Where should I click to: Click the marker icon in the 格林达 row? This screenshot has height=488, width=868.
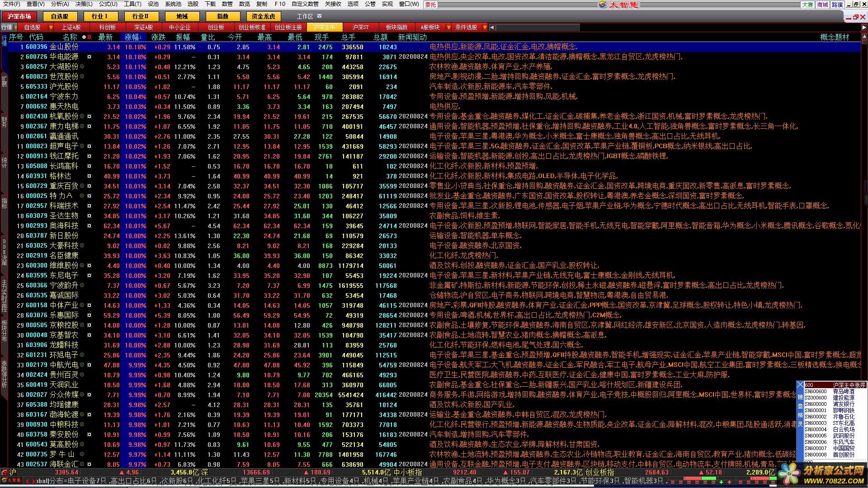tap(90, 176)
